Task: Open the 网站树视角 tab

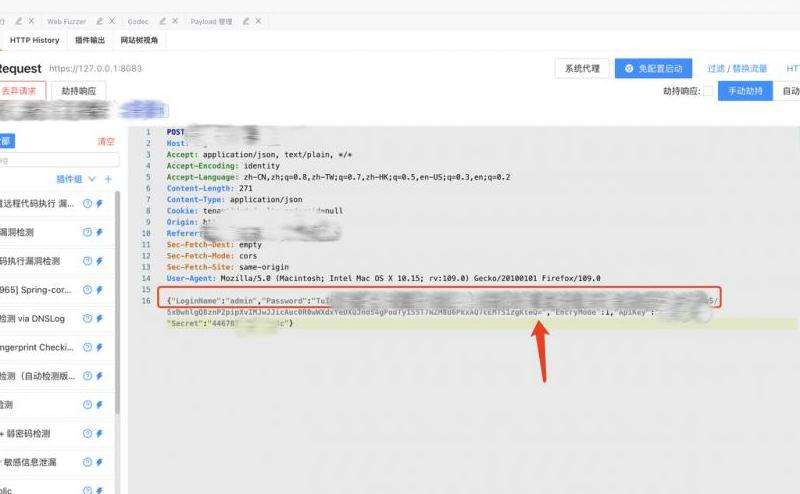Action: [x=139, y=40]
